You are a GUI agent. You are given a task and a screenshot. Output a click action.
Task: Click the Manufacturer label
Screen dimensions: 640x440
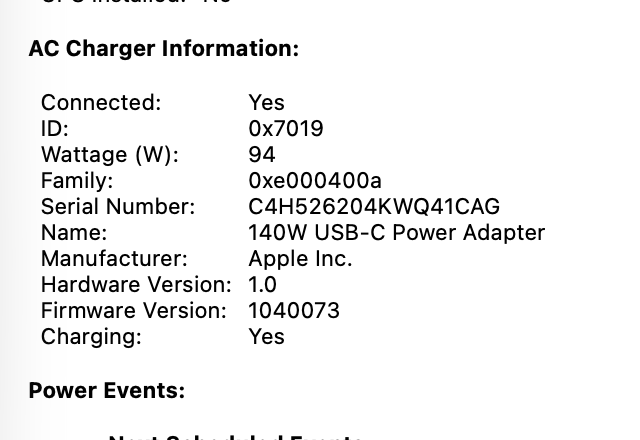(x=113, y=259)
